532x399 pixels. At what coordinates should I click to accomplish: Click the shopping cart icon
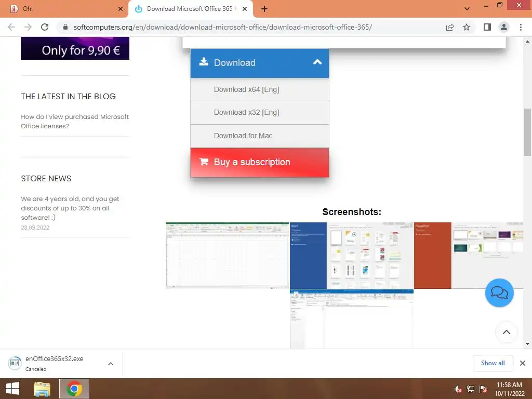click(x=204, y=162)
